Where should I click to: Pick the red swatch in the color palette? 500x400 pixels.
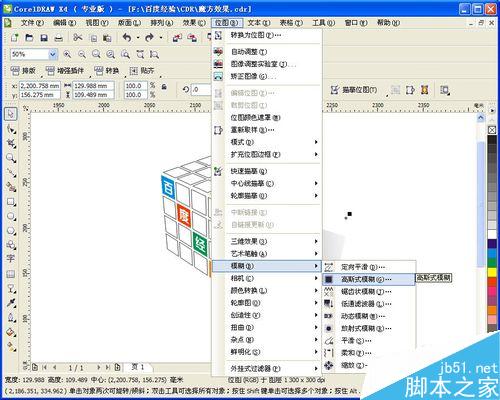point(492,282)
